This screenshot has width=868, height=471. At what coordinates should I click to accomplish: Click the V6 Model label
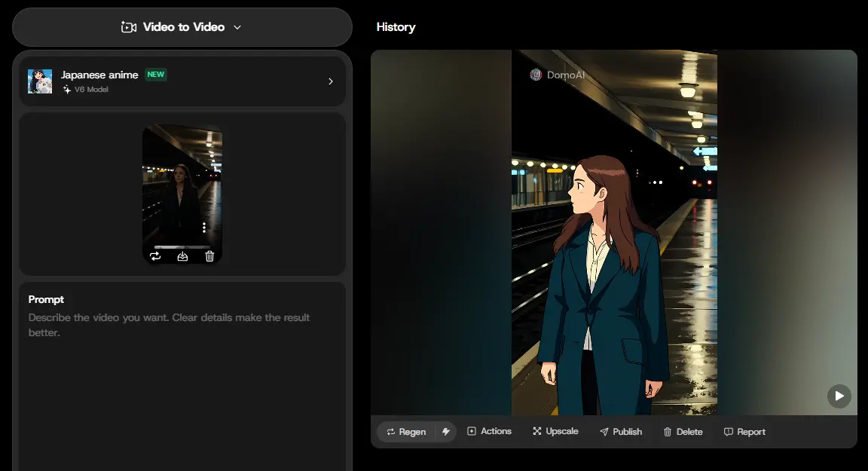coord(91,89)
